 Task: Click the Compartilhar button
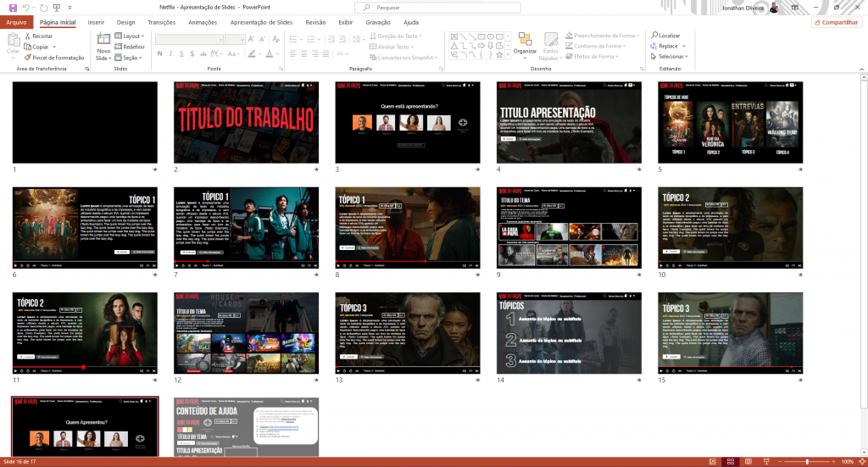(x=836, y=22)
